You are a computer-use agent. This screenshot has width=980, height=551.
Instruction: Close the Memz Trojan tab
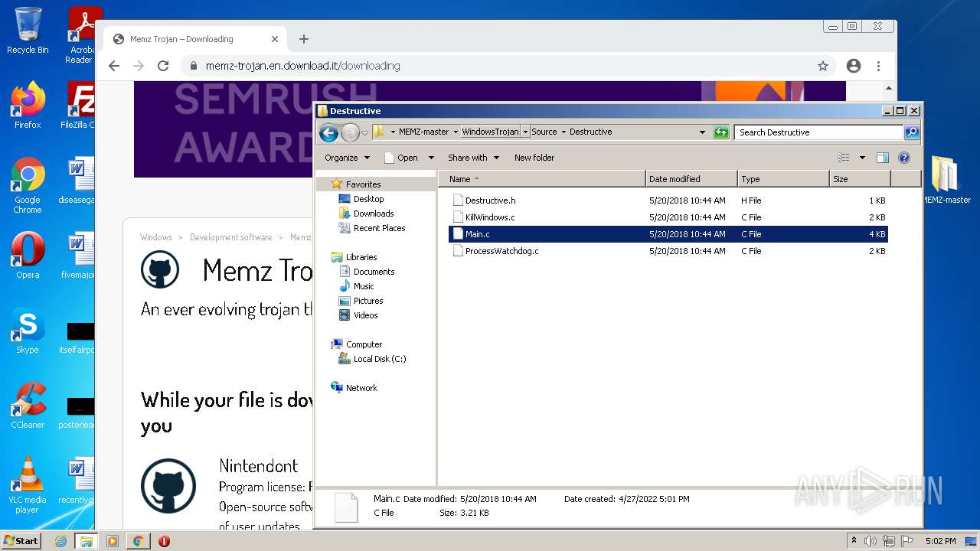pyautogui.click(x=275, y=39)
